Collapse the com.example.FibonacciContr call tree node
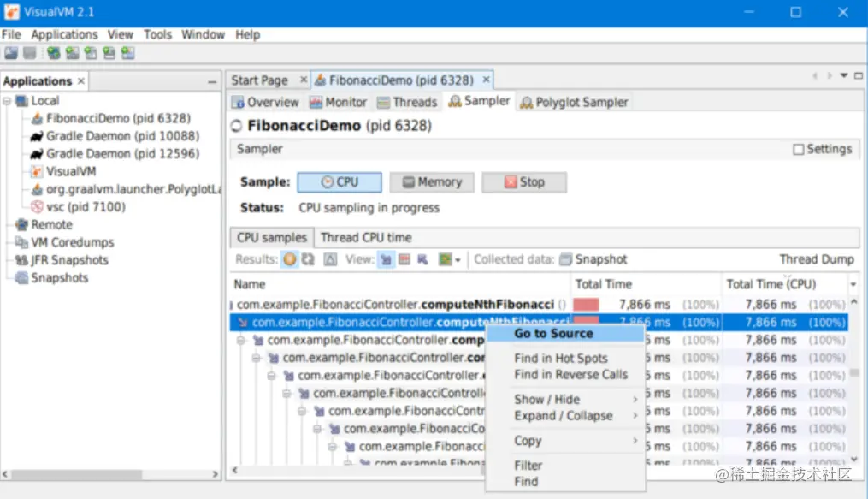 (x=302, y=411)
